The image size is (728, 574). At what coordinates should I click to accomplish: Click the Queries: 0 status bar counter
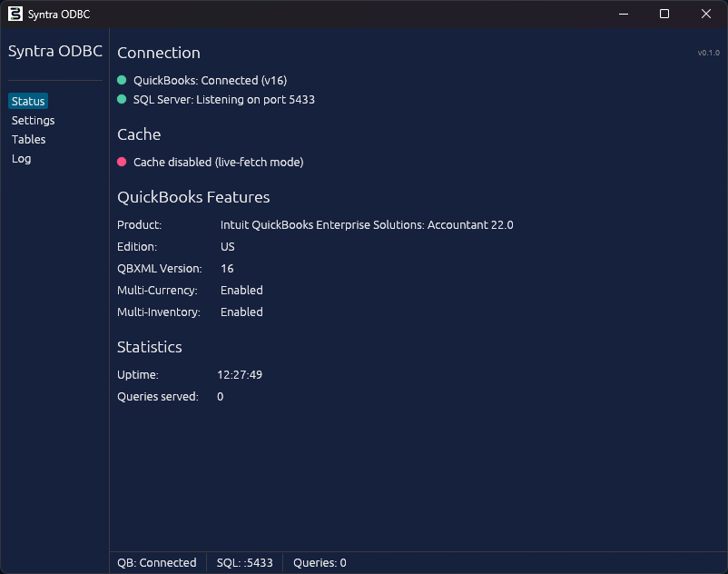(x=319, y=562)
